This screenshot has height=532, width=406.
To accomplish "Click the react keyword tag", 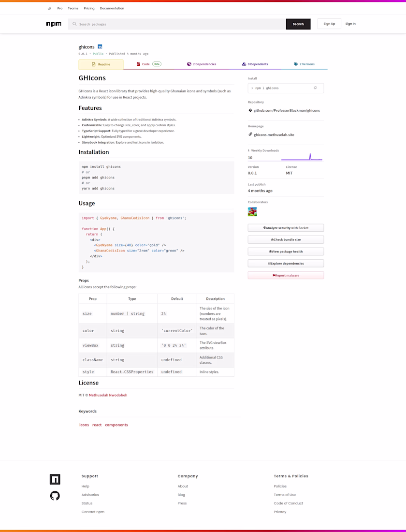I will 97,425.
